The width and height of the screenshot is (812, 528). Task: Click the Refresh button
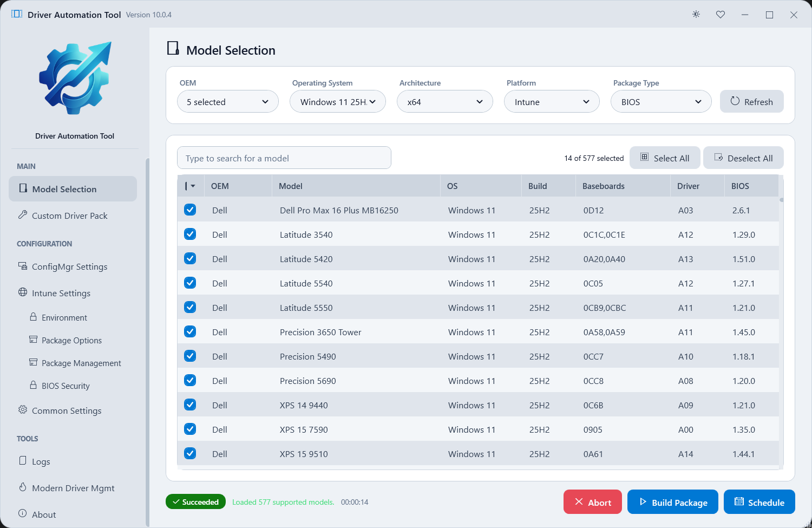point(752,101)
